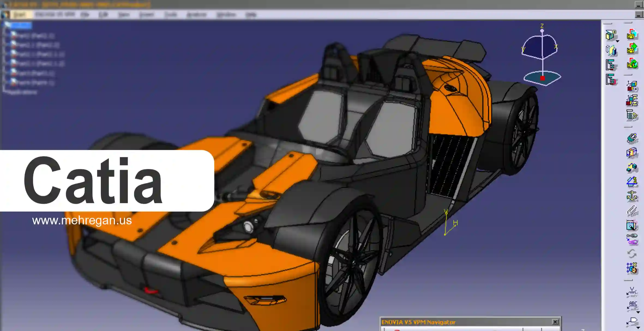The width and height of the screenshot is (644, 331).
Task: Click the tree icon with red marker
Action: (x=611, y=80)
